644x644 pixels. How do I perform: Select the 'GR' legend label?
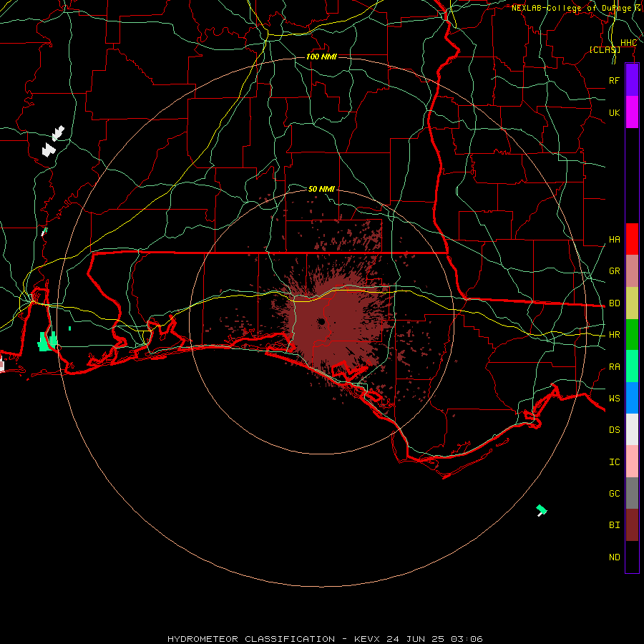(x=614, y=271)
